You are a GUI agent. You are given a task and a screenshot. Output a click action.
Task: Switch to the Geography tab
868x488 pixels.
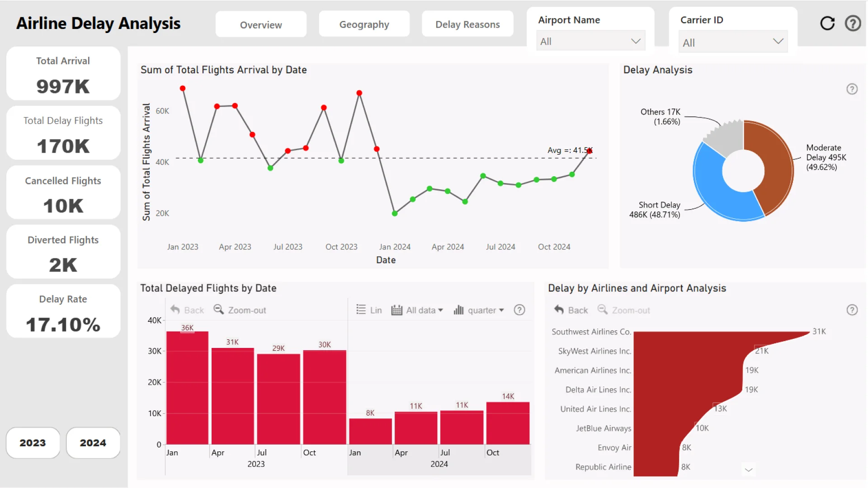(364, 24)
